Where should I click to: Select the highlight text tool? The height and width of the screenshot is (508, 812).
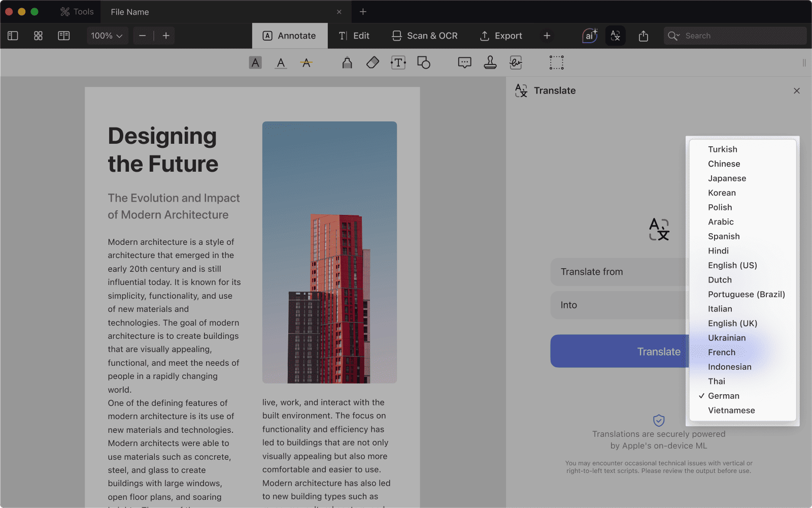point(255,62)
